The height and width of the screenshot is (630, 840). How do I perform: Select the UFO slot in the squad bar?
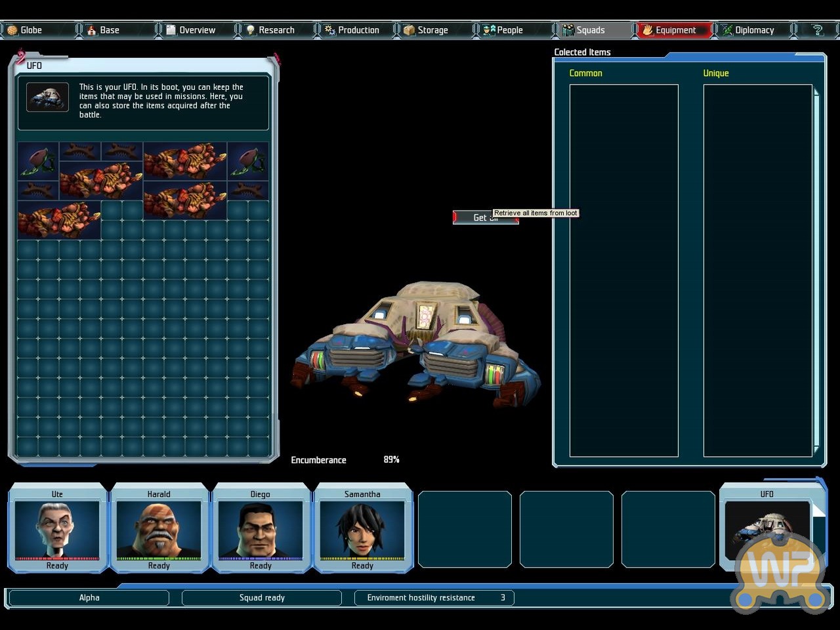766,528
